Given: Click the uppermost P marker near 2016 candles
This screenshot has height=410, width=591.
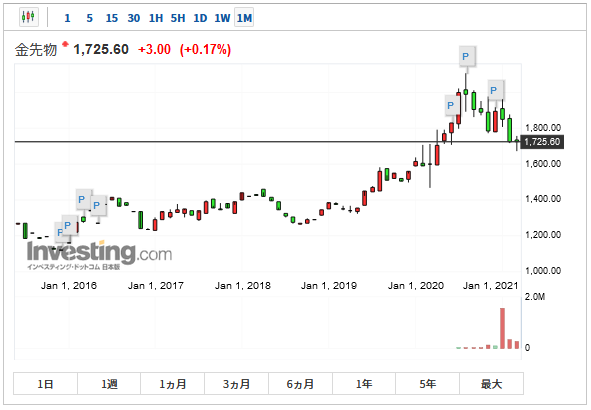Looking at the screenshot, I should tap(83, 199).
